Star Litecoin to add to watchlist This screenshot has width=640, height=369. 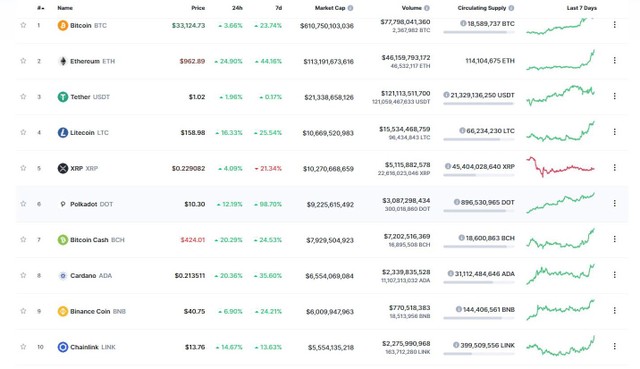click(23, 132)
